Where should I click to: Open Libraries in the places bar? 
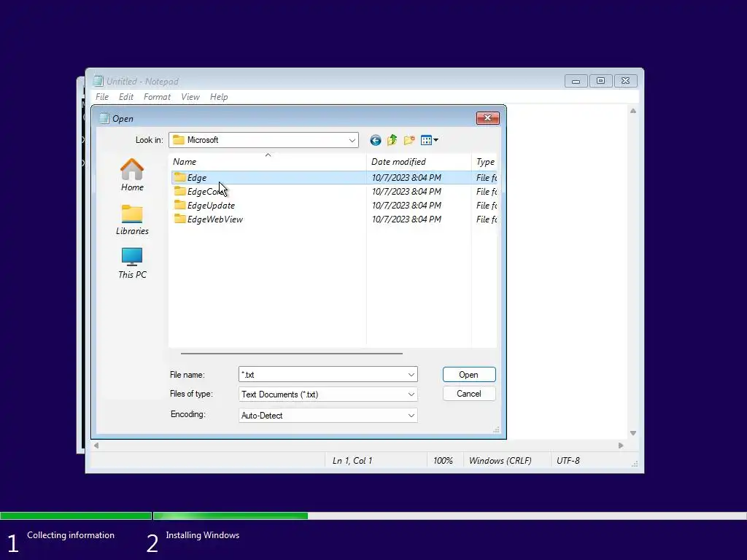(x=132, y=219)
